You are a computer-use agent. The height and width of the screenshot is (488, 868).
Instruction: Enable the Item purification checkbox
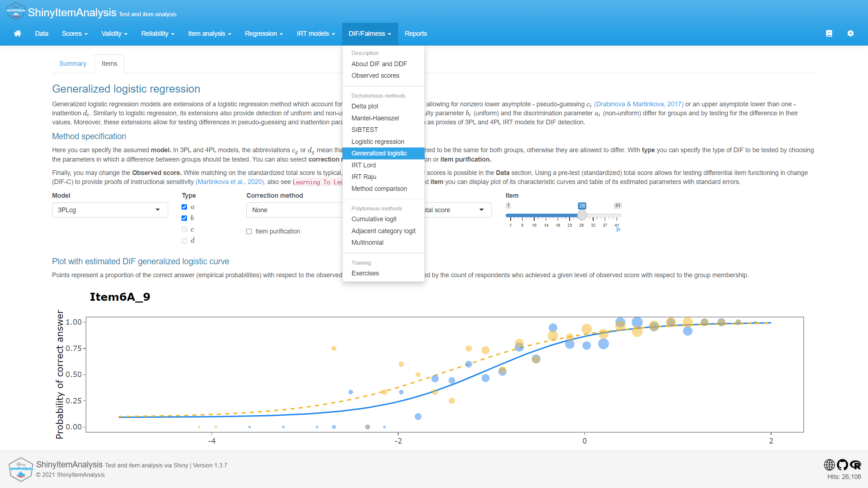point(249,231)
